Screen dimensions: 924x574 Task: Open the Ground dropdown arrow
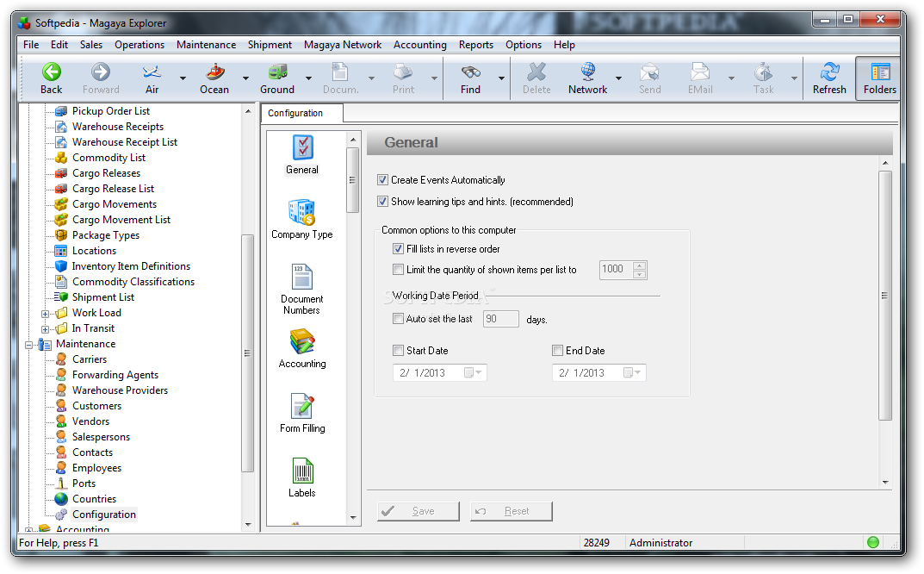(308, 78)
